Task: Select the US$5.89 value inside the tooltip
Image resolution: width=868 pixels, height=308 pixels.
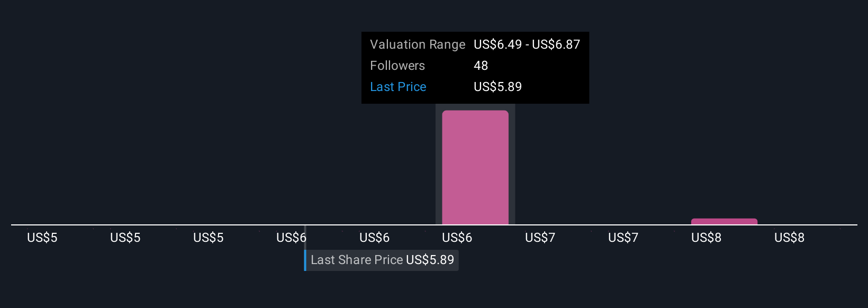Action: [498, 87]
